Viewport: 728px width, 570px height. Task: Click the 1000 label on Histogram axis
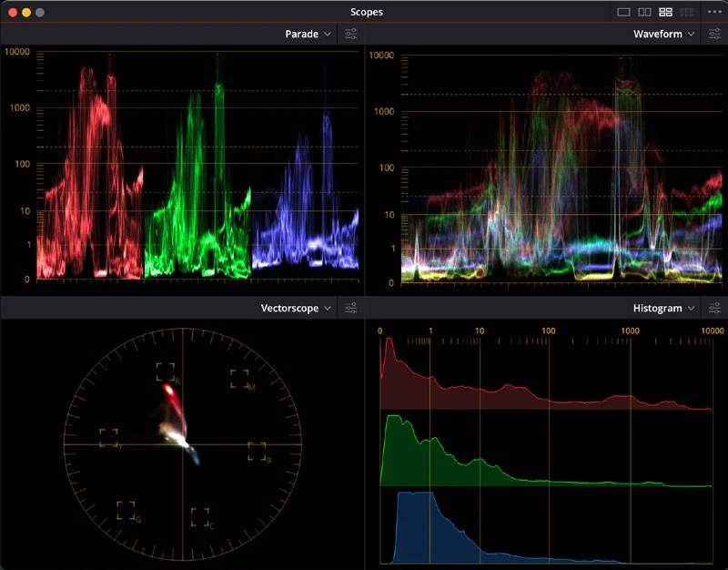click(630, 331)
